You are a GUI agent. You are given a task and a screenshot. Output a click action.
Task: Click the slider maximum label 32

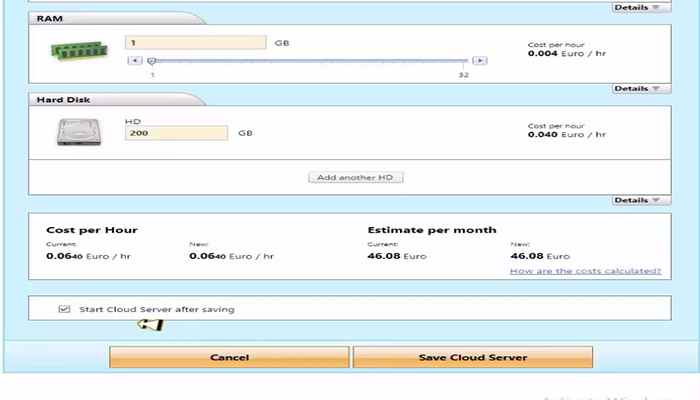(464, 75)
